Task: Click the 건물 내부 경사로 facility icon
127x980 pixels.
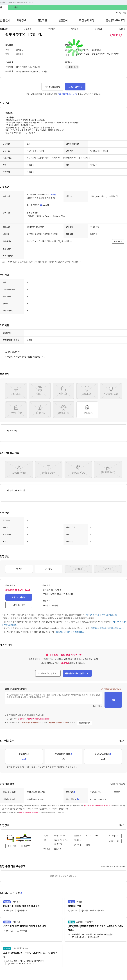Action: [x=108, y=469]
